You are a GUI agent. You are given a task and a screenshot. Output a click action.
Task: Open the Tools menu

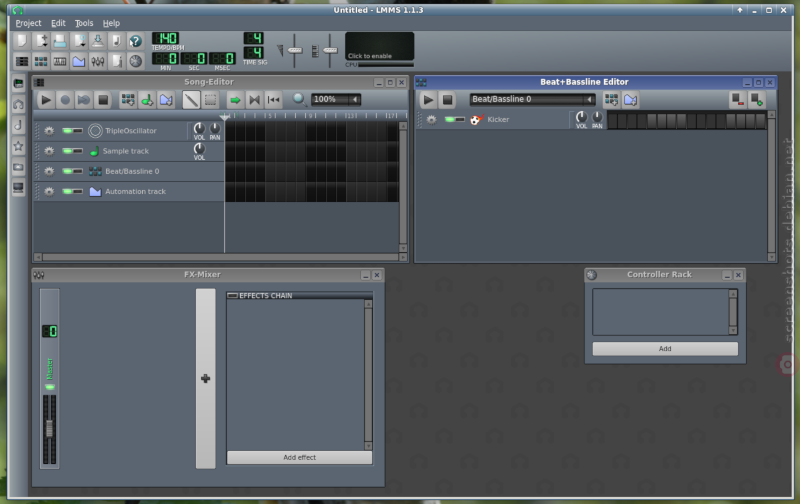[84, 23]
